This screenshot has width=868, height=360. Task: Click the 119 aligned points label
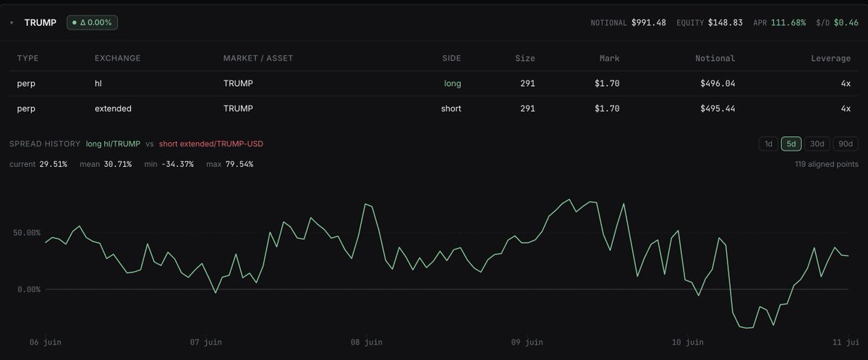[826, 164]
